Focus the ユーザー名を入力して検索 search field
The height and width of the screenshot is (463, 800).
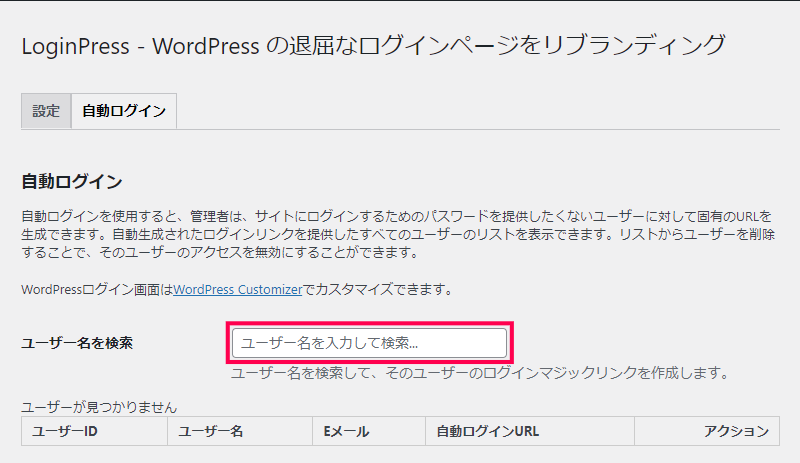369,343
